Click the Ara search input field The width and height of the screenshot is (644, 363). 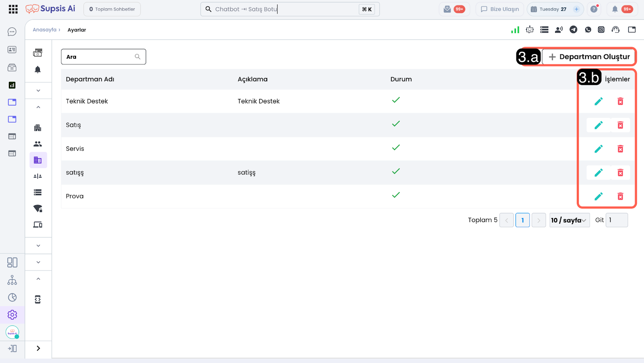tap(99, 57)
